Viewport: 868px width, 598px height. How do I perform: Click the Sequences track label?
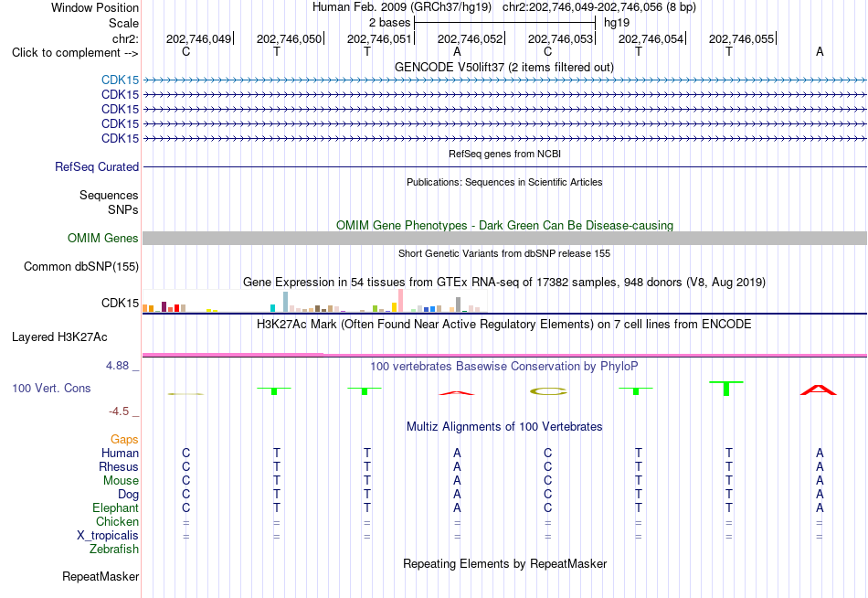109,195
